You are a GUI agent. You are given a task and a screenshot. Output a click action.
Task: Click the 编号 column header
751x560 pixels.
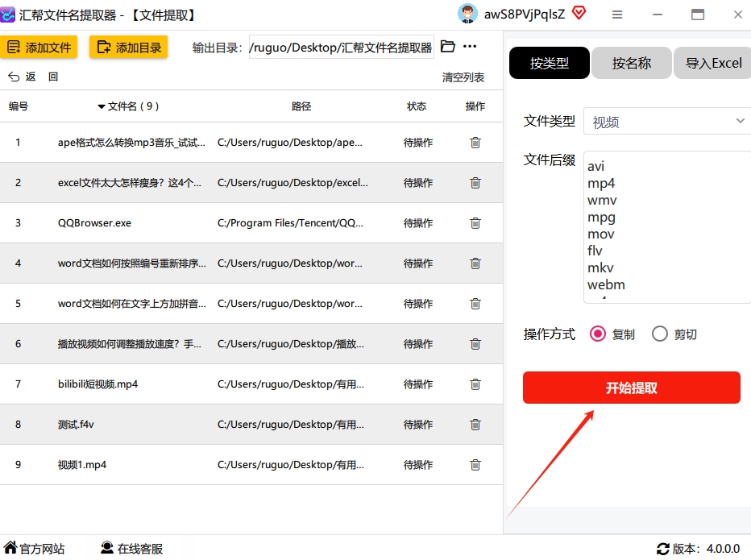(x=19, y=106)
